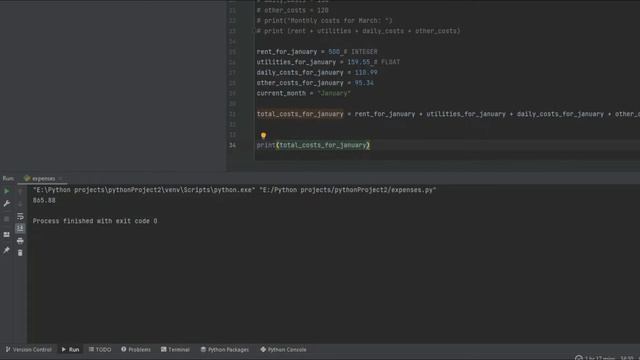Rerun the expenses script with the green arrow
This screenshot has width=640, height=360.
pyautogui.click(x=7, y=191)
